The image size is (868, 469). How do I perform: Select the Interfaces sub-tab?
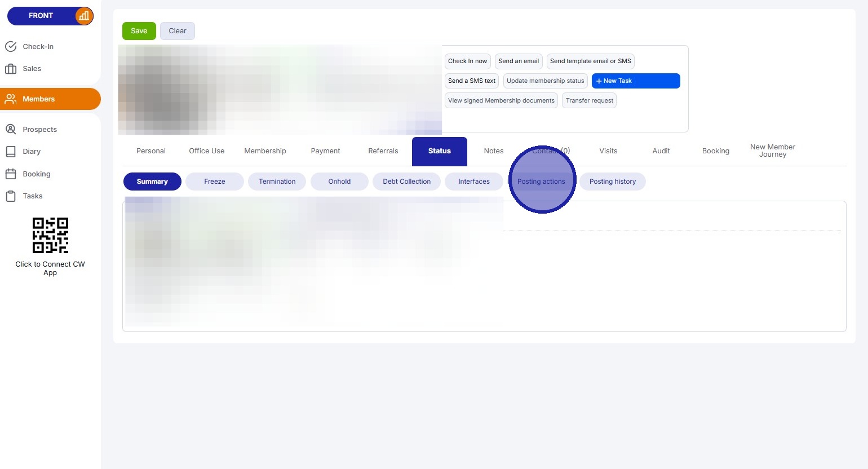point(474,182)
